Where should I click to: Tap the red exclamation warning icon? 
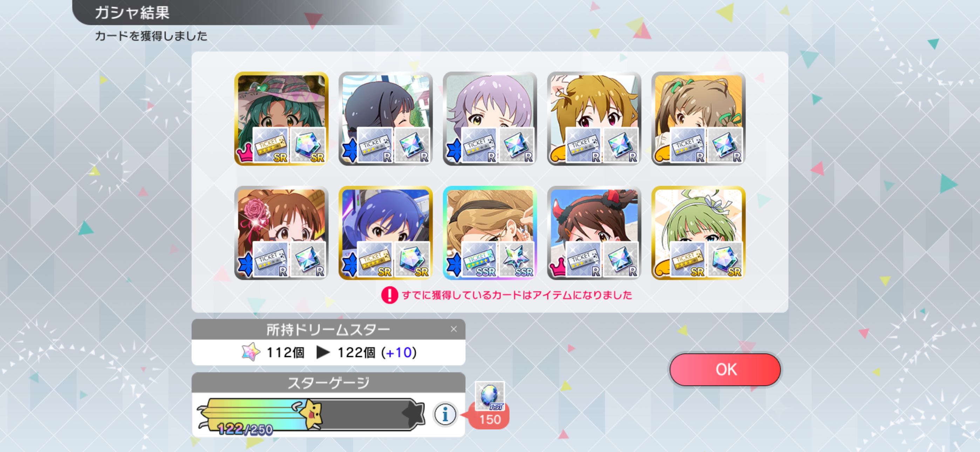pyautogui.click(x=389, y=295)
